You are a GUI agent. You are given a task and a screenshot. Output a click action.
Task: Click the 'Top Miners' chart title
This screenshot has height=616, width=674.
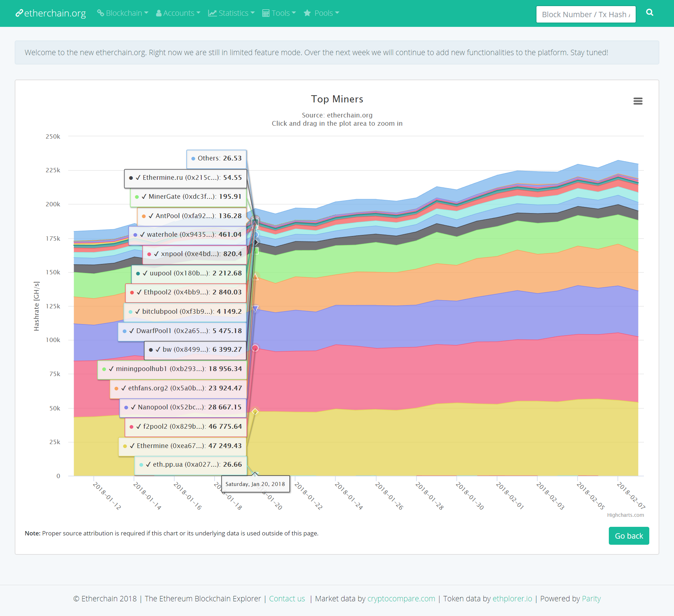coord(337,99)
